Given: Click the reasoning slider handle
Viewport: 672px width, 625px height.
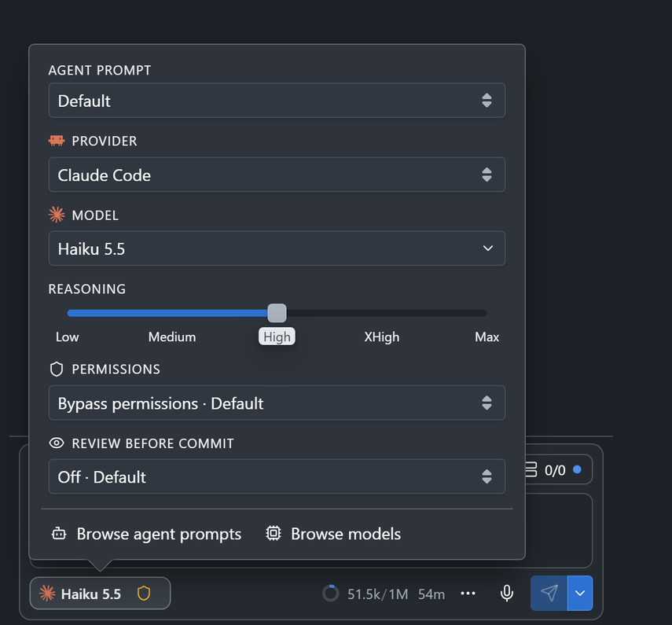Looking at the screenshot, I should point(277,313).
